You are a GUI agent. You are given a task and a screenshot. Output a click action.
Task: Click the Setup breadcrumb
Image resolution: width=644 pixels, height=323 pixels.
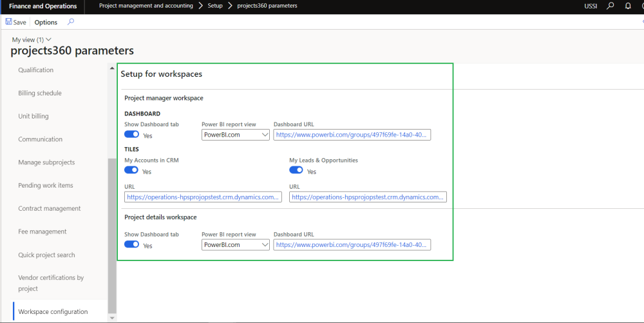(215, 6)
